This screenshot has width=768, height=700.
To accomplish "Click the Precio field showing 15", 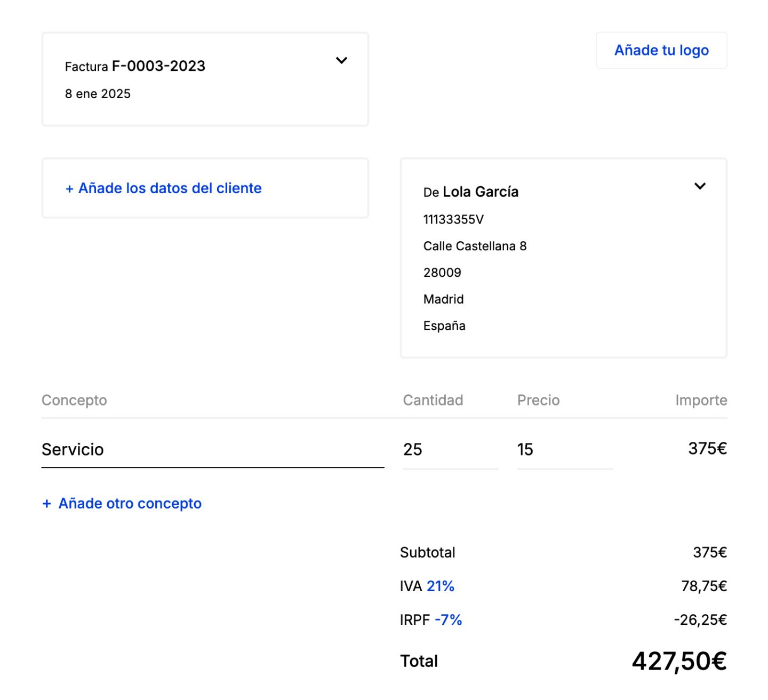I will pos(564,450).
